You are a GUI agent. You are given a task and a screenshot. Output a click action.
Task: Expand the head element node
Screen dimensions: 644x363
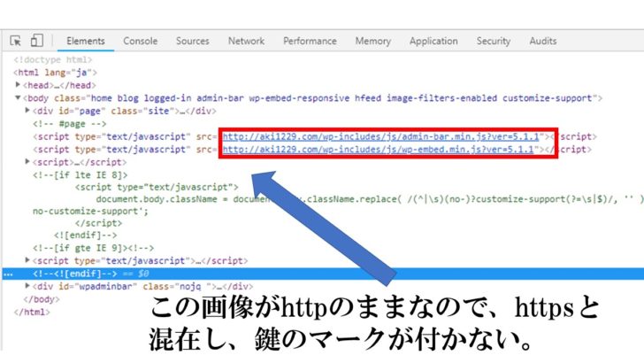[18, 85]
